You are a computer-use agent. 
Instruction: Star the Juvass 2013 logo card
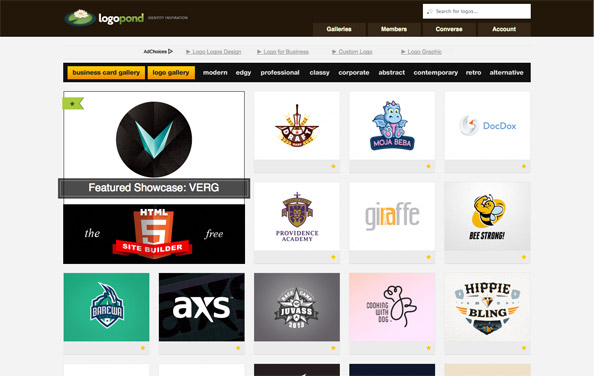[333, 348]
